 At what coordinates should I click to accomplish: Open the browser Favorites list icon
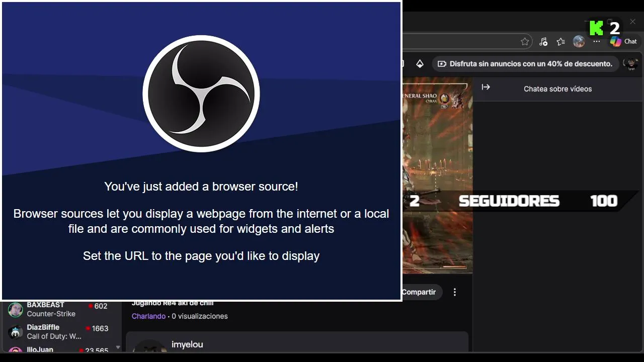(x=561, y=42)
